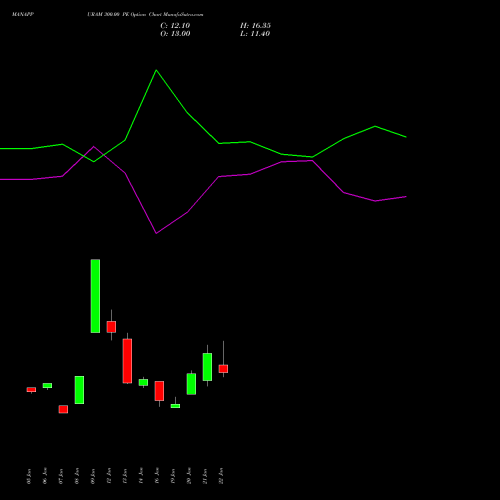Click the 09 Jan date label
Screen dimensions: 500x500
tap(93, 476)
